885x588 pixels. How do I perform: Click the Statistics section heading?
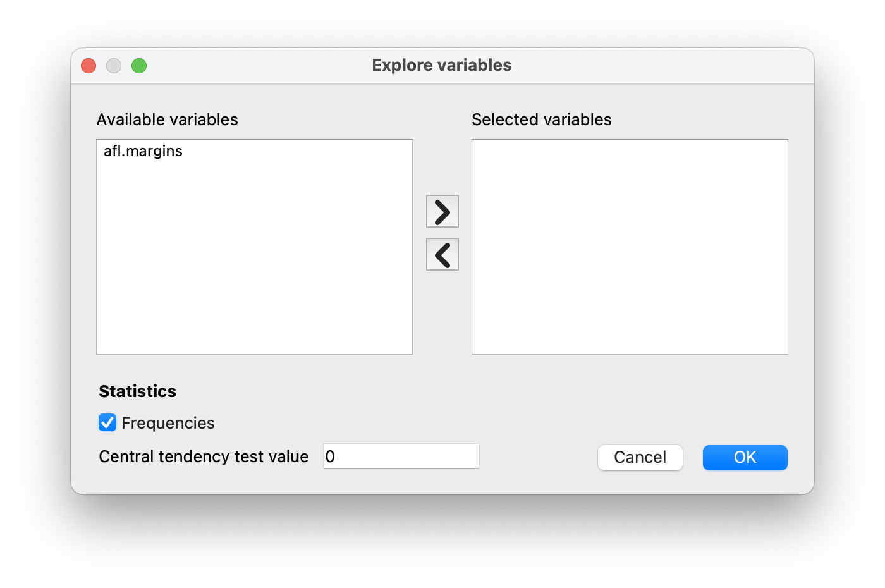pyautogui.click(x=137, y=391)
